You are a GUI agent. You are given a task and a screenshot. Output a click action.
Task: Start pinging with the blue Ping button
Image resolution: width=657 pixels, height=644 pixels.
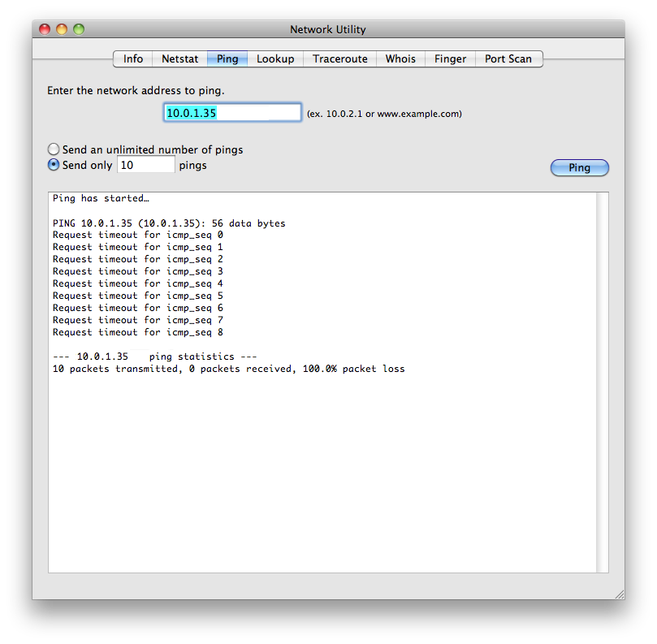point(580,167)
